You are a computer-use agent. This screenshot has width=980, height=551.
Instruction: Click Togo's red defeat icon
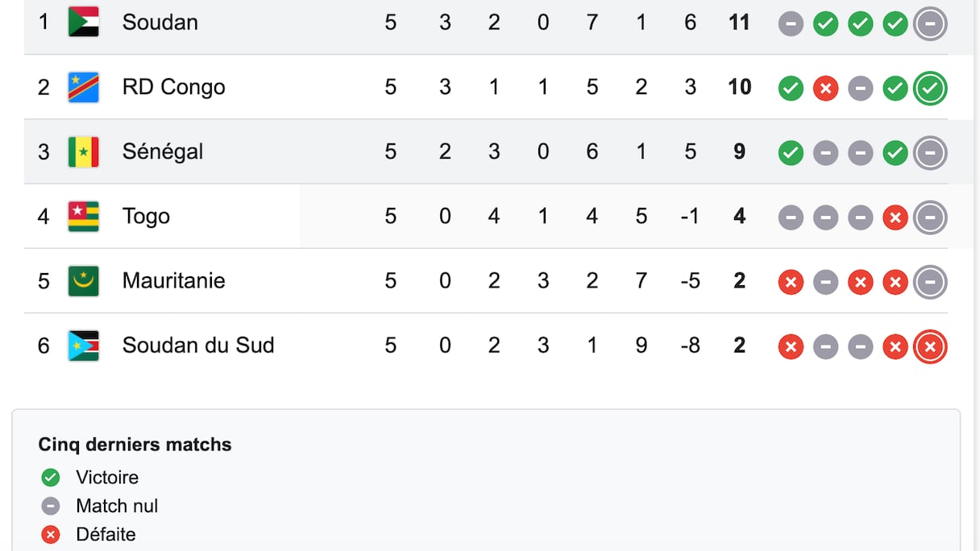coord(895,217)
